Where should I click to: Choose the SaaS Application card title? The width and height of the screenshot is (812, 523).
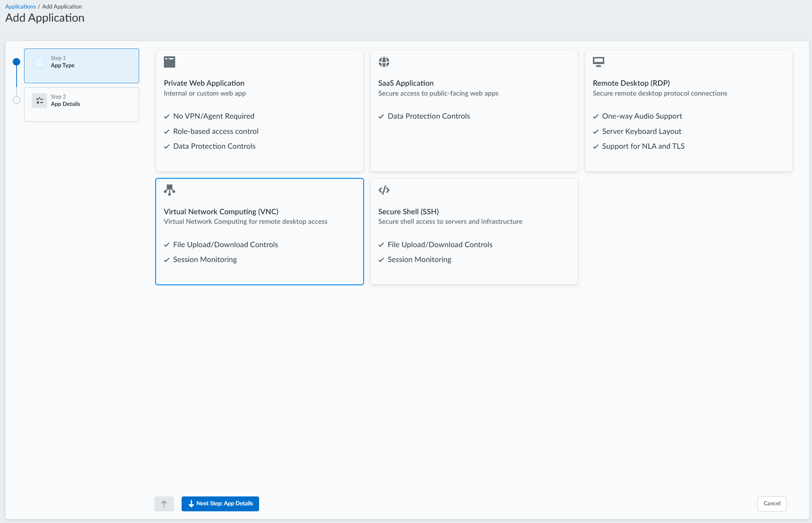(x=406, y=83)
